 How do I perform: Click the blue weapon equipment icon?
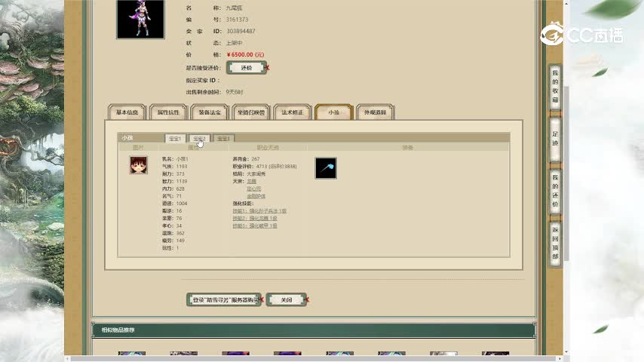click(x=326, y=168)
